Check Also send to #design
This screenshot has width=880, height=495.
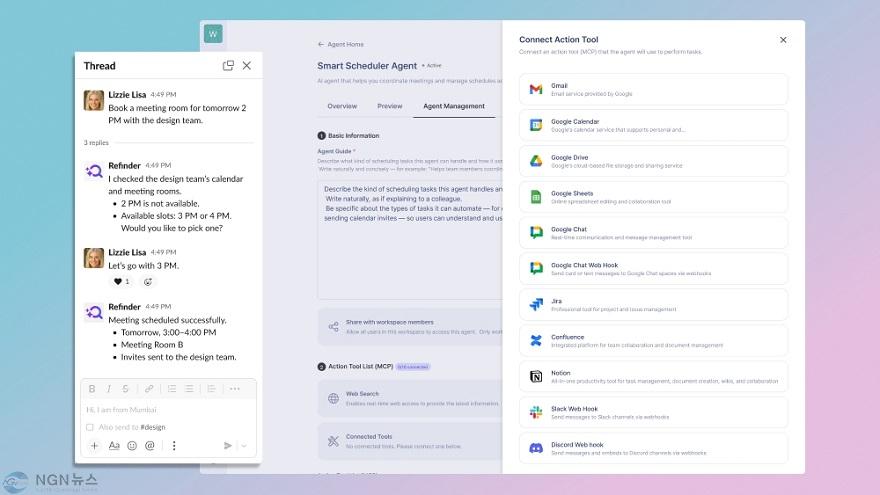pyautogui.click(x=90, y=427)
